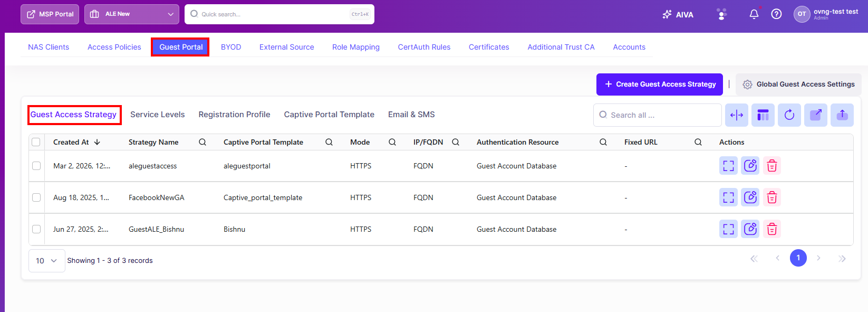Expand details of GuestALE_Bishnu row

click(728, 229)
